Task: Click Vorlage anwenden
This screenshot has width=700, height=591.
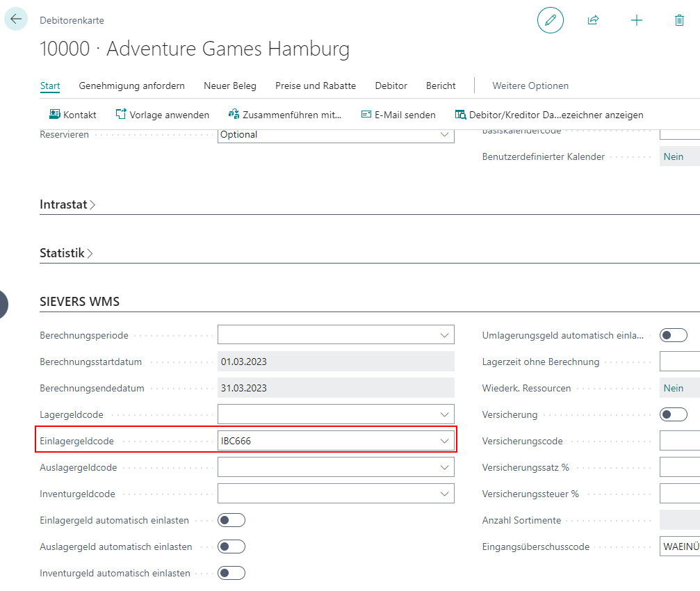Action: 162,115
